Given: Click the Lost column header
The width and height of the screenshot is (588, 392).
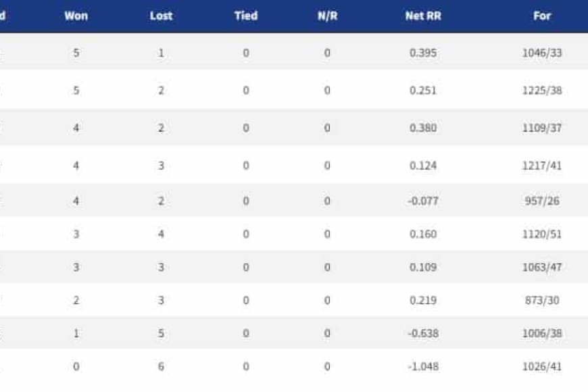Looking at the screenshot, I should coord(161,16).
